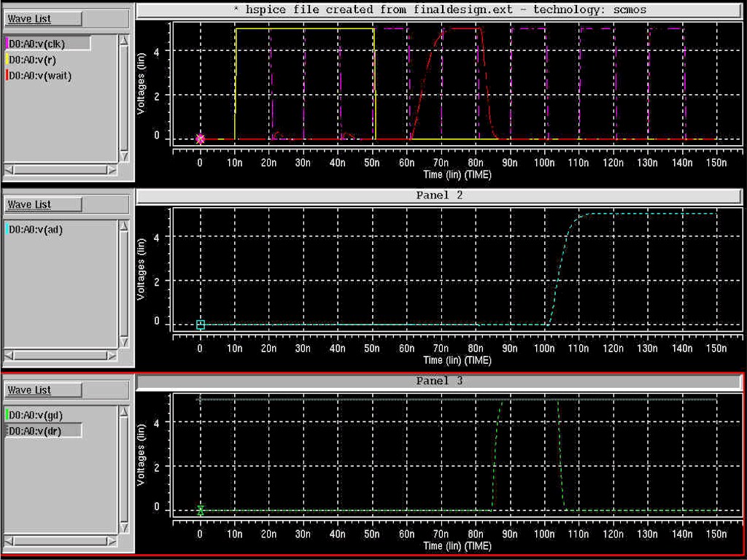The image size is (747, 560).
Task: Click green color swatch next to v(gd)
Action: (x=7, y=415)
